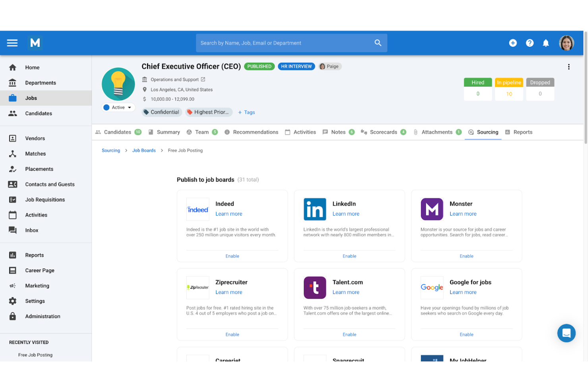Click Sourcing breadcrumb link

tap(111, 151)
